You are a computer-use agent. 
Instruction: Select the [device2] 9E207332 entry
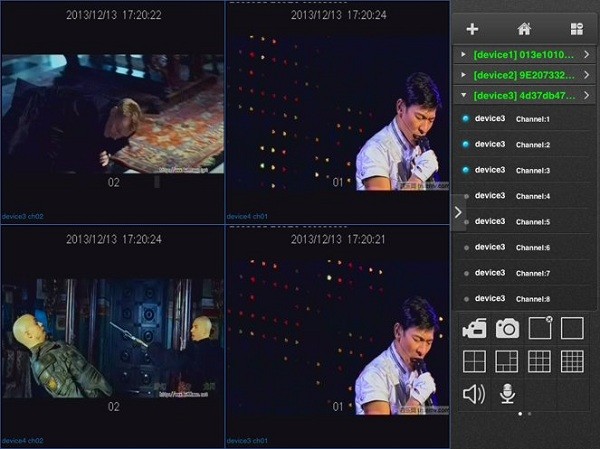point(524,75)
